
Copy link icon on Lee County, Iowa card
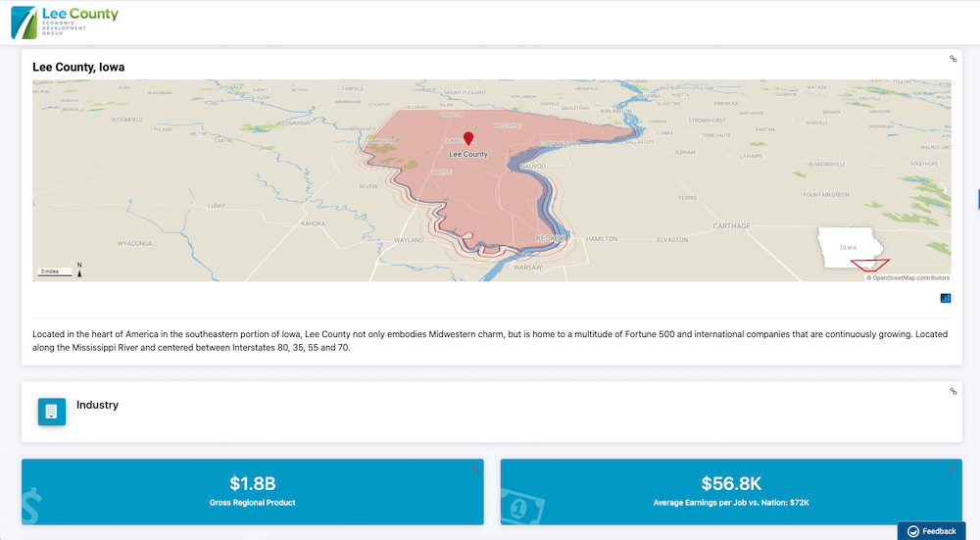point(954,59)
